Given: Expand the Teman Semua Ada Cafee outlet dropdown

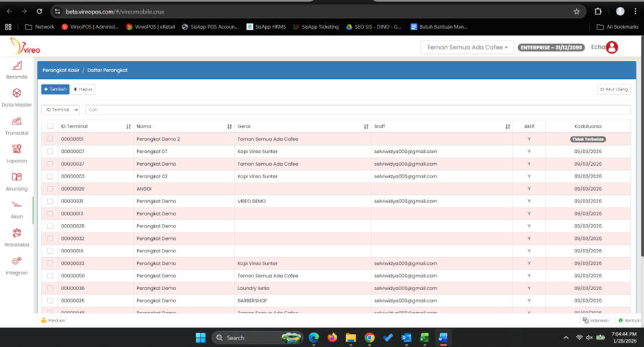Looking at the screenshot, I should (467, 47).
